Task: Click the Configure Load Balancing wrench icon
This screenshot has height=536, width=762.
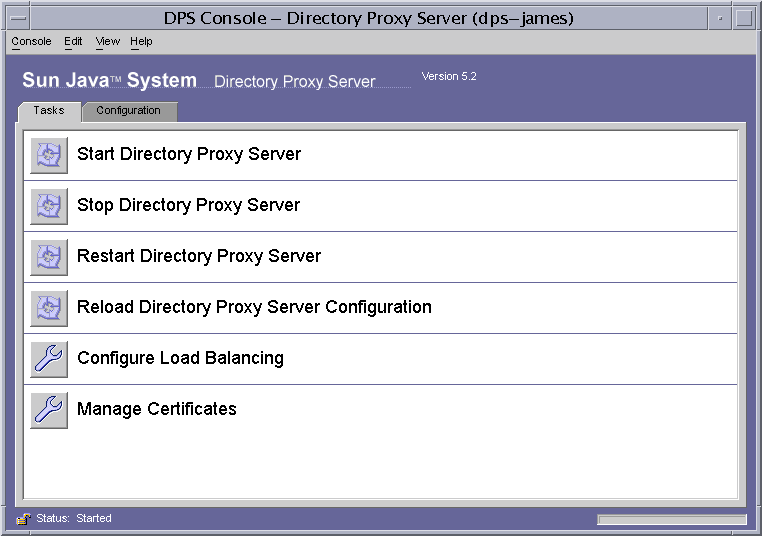Action: tap(49, 359)
